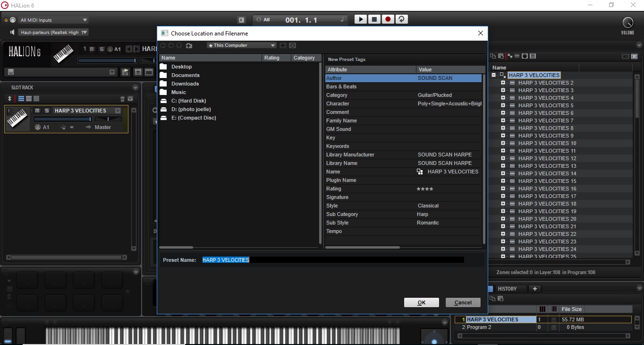
Task: Click the Stop transport button
Action: pyautogui.click(x=374, y=19)
